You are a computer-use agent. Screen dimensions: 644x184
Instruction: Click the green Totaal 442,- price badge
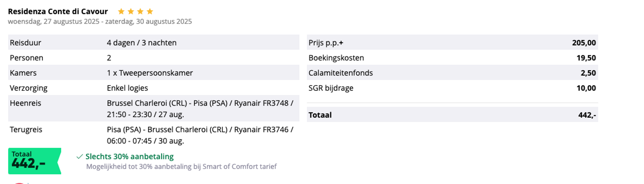point(35,161)
